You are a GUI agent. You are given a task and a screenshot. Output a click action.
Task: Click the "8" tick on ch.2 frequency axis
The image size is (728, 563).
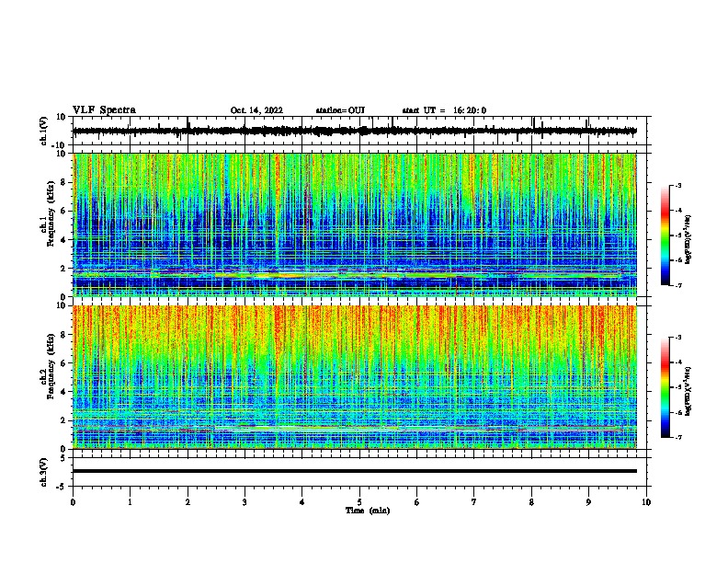63,335
